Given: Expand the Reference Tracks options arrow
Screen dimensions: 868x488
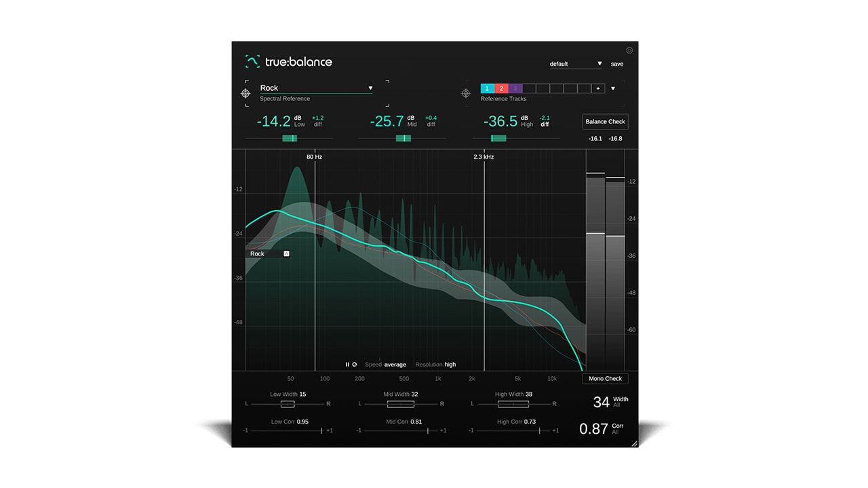Looking at the screenshot, I should [613, 88].
